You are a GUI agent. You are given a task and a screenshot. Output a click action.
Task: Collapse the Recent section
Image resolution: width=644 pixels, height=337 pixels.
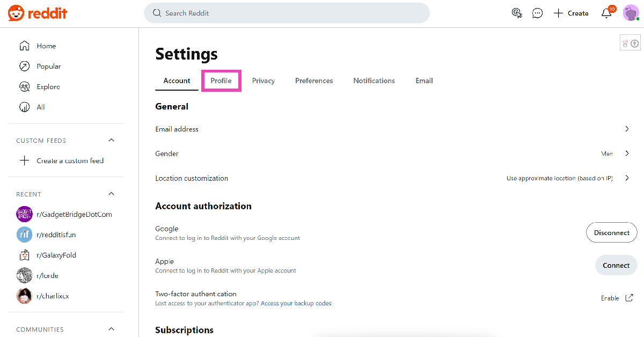point(112,194)
